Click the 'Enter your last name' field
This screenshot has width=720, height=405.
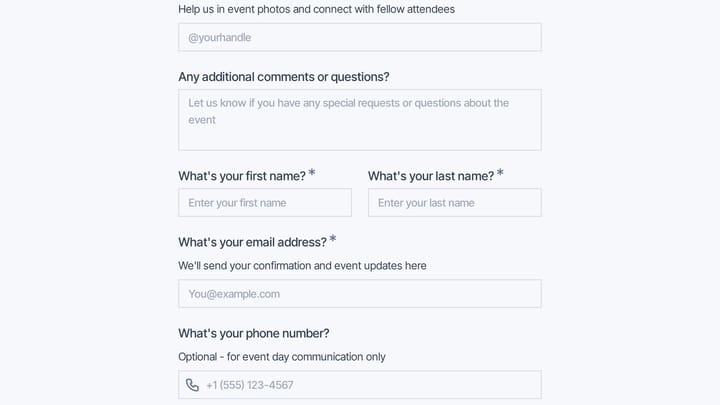click(x=455, y=202)
